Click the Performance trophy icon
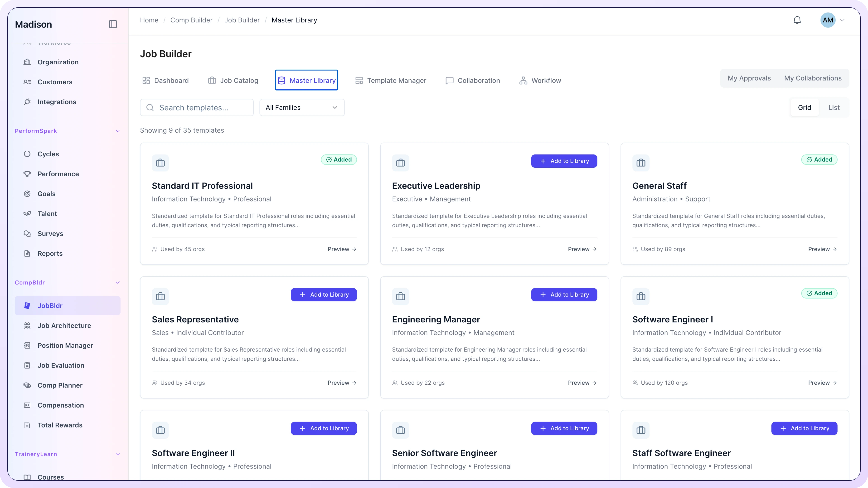This screenshot has height=488, width=868. (x=27, y=174)
